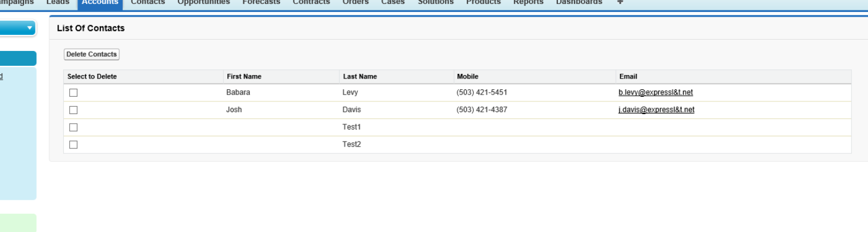This screenshot has width=868, height=232.
Task: Open the Accounts tab
Action: [x=100, y=3]
